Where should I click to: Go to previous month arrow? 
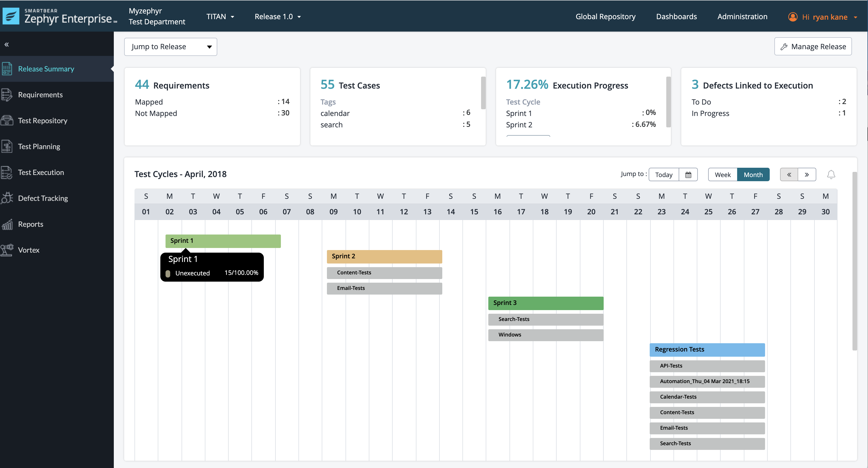pyautogui.click(x=789, y=175)
